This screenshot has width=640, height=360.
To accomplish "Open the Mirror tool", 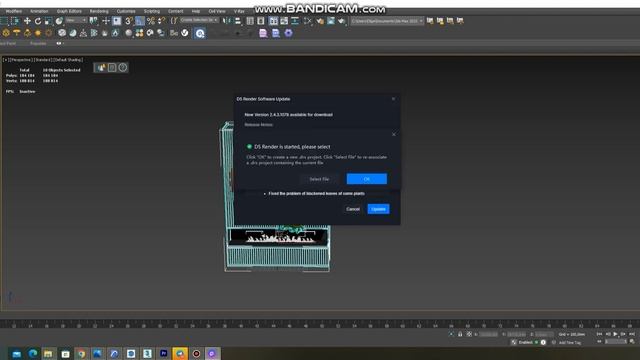I will (227, 21).
